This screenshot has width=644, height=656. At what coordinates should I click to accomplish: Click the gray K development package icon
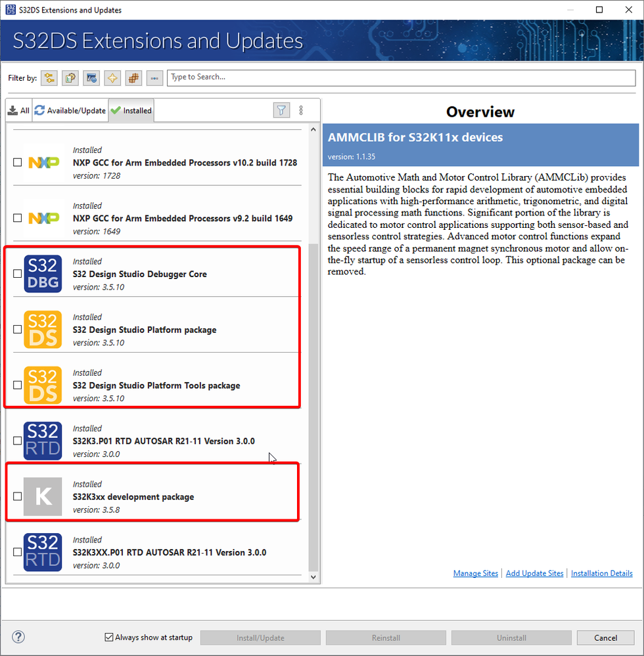click(43, 496)
